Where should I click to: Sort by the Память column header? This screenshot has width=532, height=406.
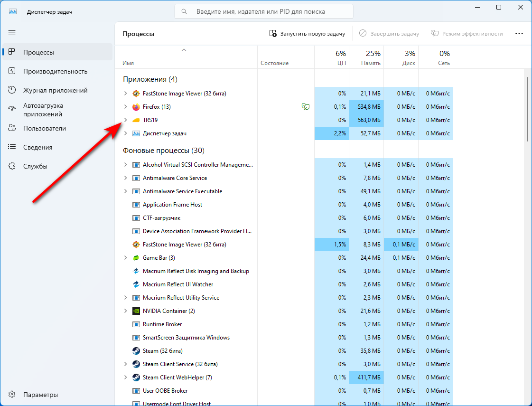tap(366, 57)
